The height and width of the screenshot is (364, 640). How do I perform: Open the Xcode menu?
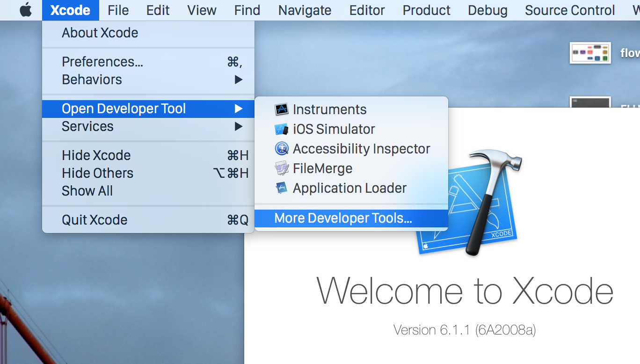click(x=71, y=10)
